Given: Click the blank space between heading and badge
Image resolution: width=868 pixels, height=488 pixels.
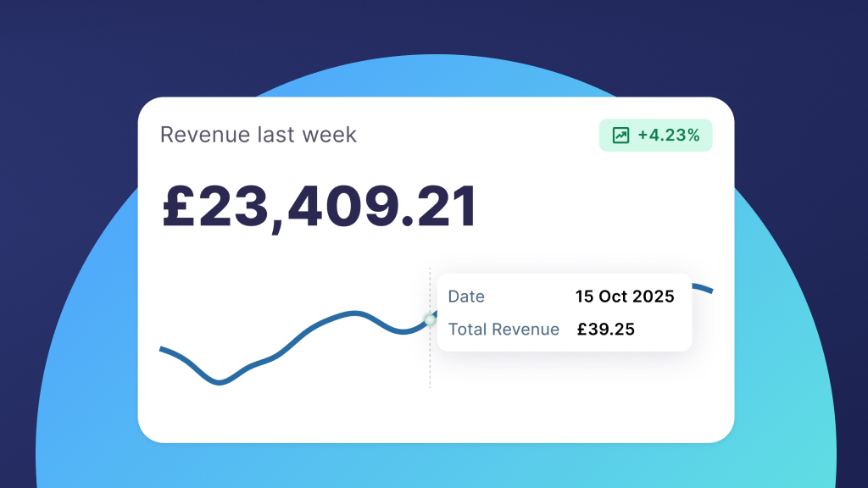Looking at the screenshot, I should tap(475, 136).
